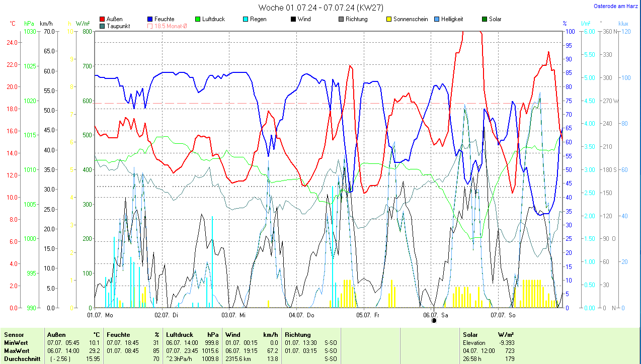Click the cyan Regen legend square

coord(246,19)
